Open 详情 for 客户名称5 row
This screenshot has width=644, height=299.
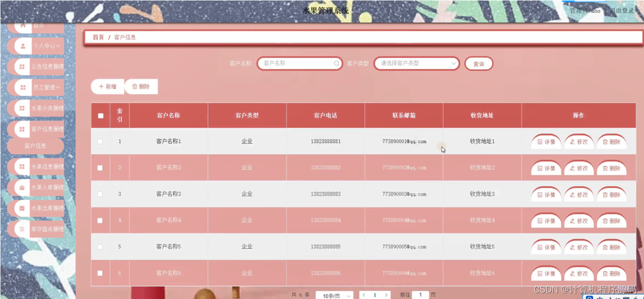pyautogui.click(x=546, y=247)
